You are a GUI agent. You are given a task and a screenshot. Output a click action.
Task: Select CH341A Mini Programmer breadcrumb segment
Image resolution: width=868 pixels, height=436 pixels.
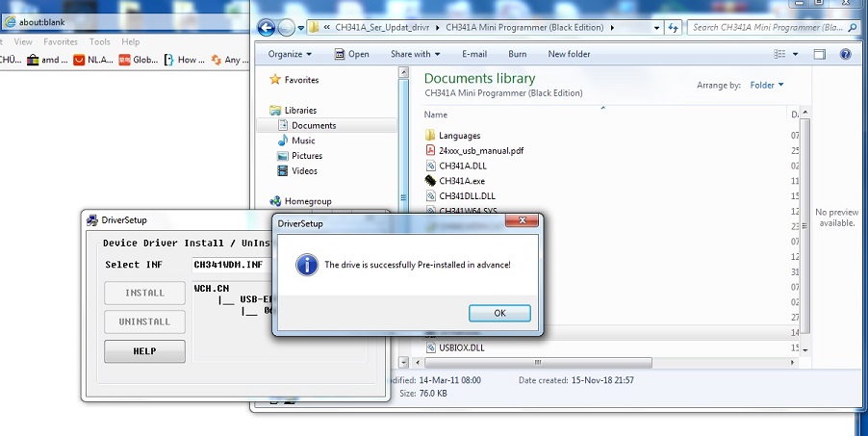tap(524, 27)
